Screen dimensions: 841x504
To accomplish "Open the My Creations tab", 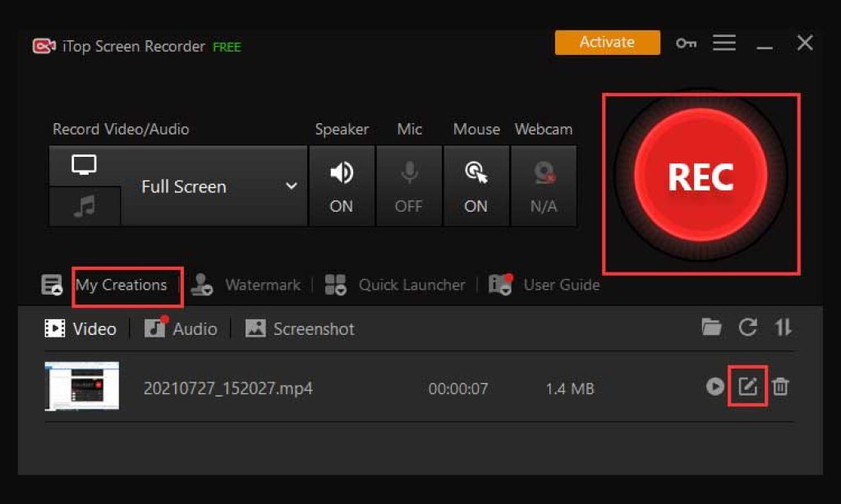I will 122,286.
